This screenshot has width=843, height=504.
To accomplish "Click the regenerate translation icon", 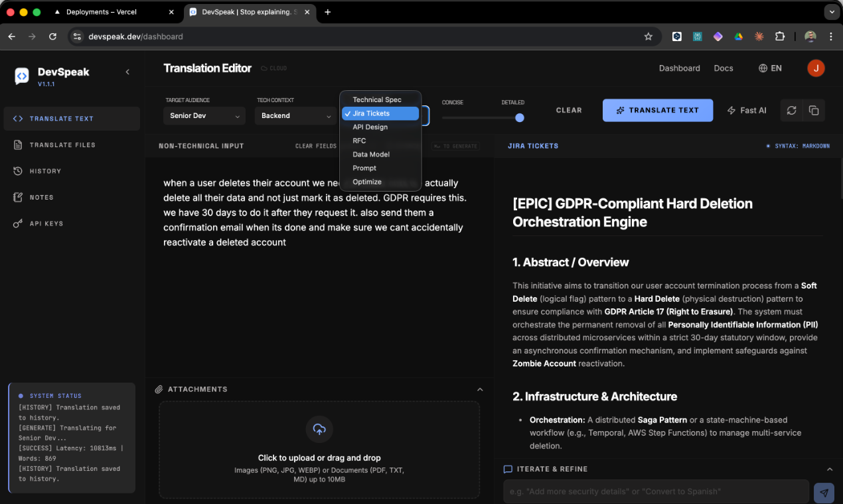I will pos(791,110).
